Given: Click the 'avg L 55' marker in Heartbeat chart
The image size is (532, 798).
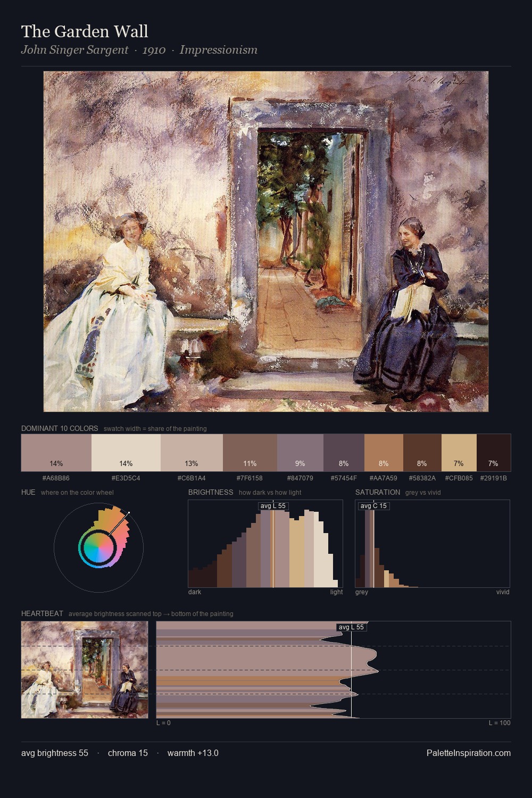Looking at the screenshot, I should [x=352, y=627].
